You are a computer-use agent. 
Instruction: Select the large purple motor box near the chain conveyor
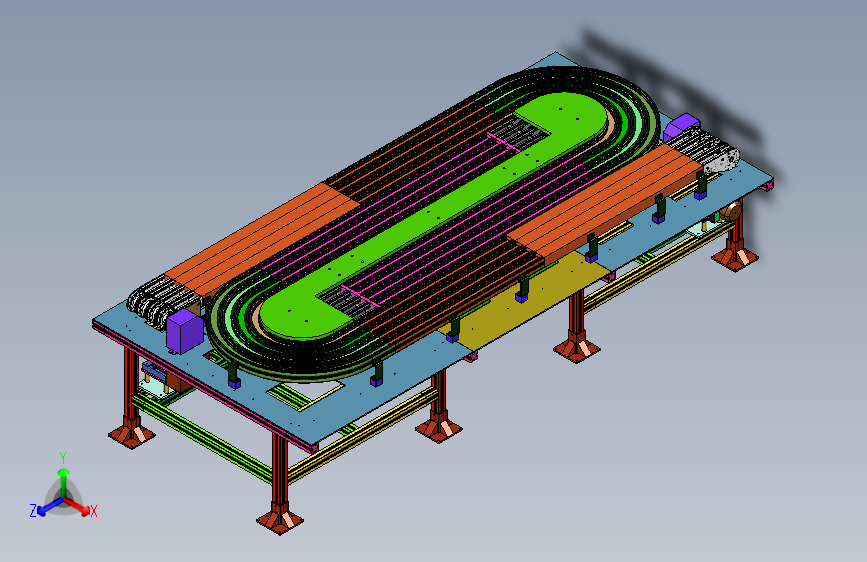coord(185,331)
